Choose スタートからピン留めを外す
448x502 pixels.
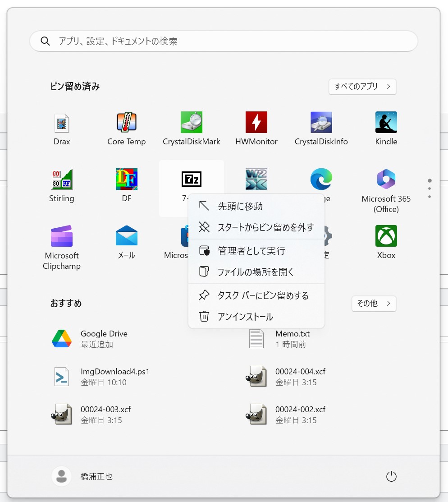pos(256,227)
